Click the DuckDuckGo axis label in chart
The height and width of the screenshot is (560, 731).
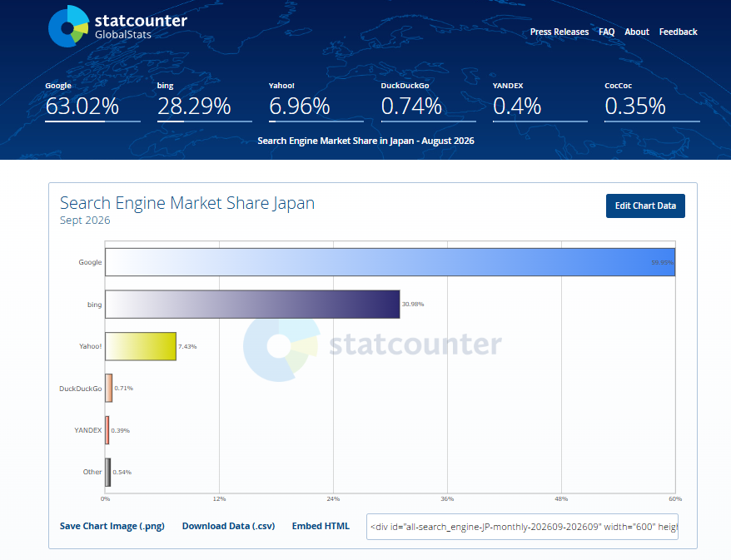[80, 389]
